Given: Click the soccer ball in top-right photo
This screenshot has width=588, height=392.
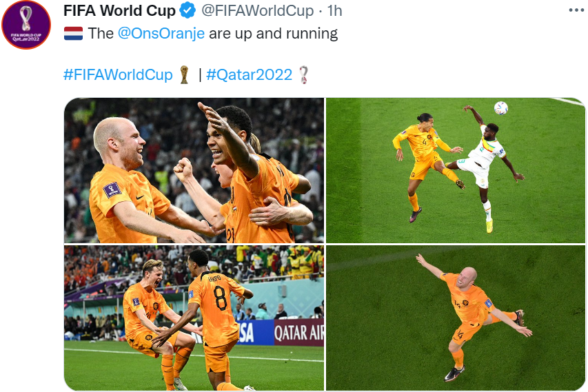Looking at the screenshot, I should [500, 108].
